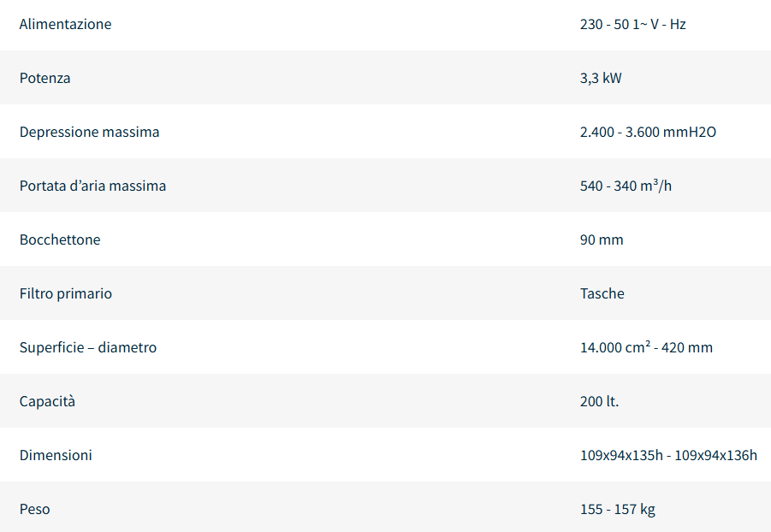Screen dimensions: 771x532
Task: Click the Alimentazione row label
Action: 65,24
